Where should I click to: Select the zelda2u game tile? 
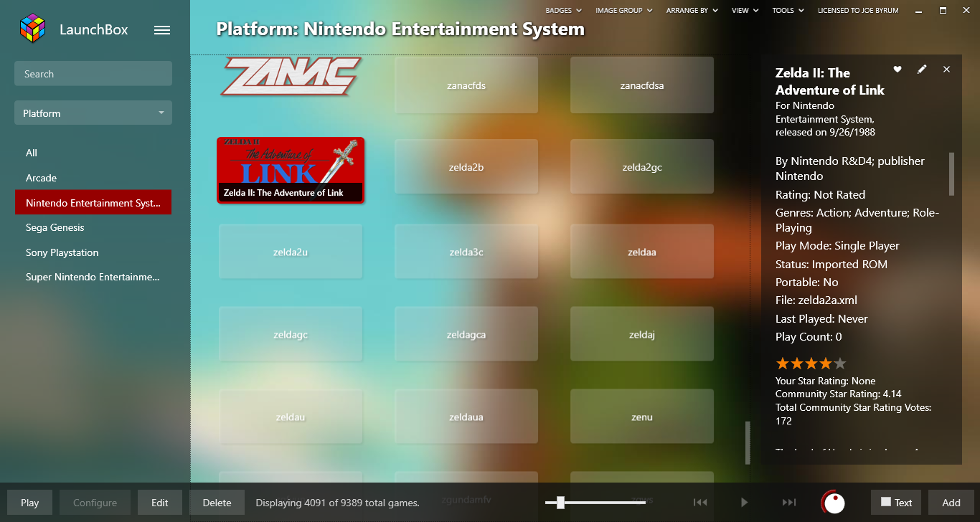coord(291,252)
